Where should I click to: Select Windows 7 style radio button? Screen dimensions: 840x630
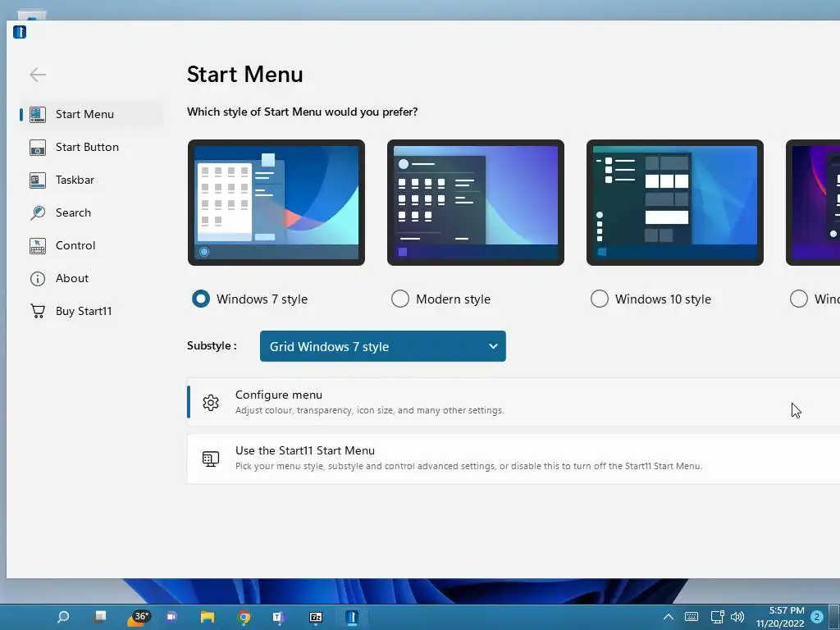pos(201,299)
